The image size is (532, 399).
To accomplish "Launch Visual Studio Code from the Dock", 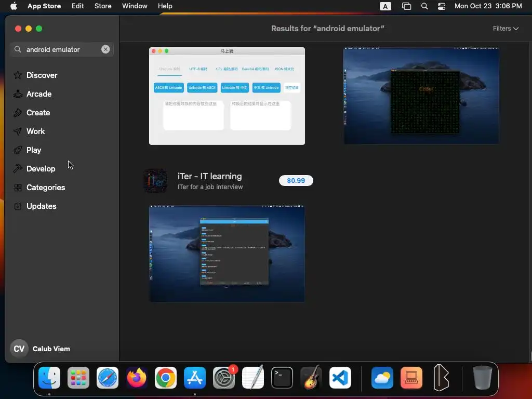I will [340, 378].
